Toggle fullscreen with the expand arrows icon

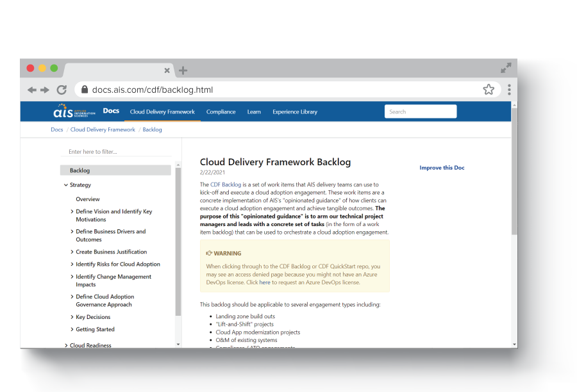(x=506, y=68)
